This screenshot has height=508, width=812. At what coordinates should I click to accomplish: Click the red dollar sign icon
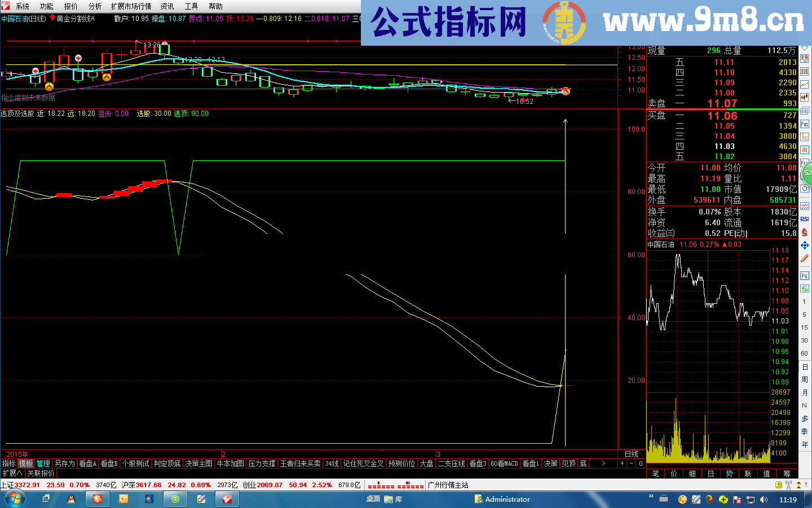(805, 232)
